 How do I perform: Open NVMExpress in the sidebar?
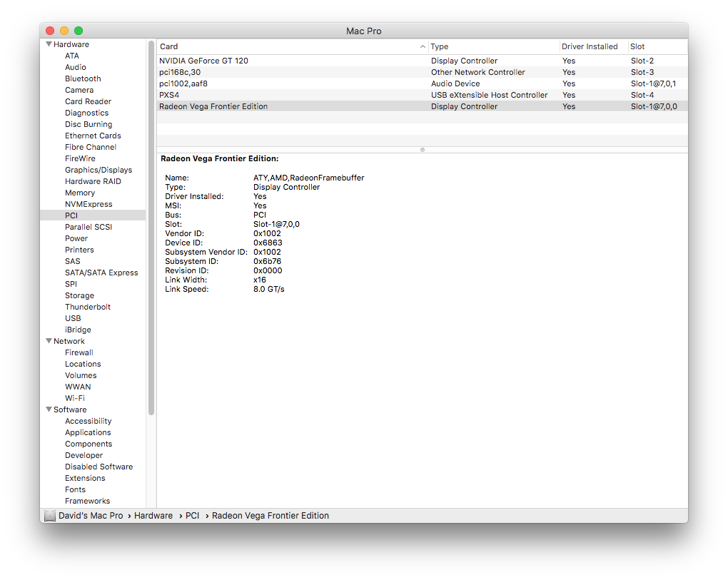point(89,204)
